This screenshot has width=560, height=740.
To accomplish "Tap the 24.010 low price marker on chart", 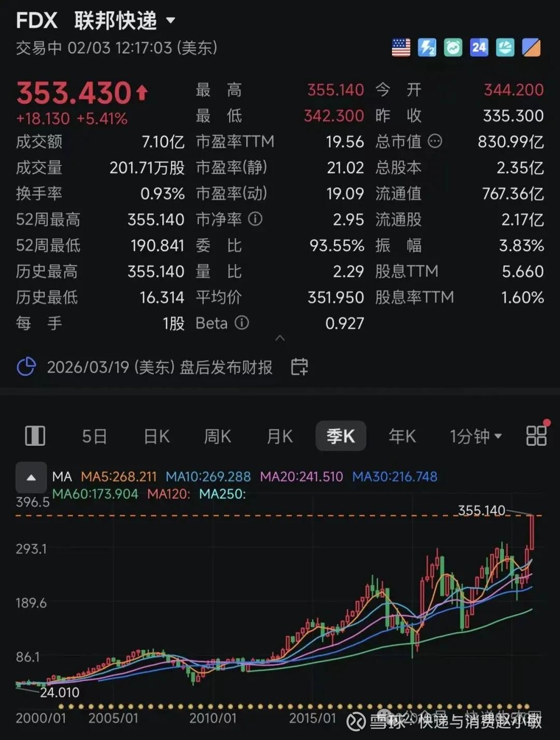I will [x=60, y=692].
